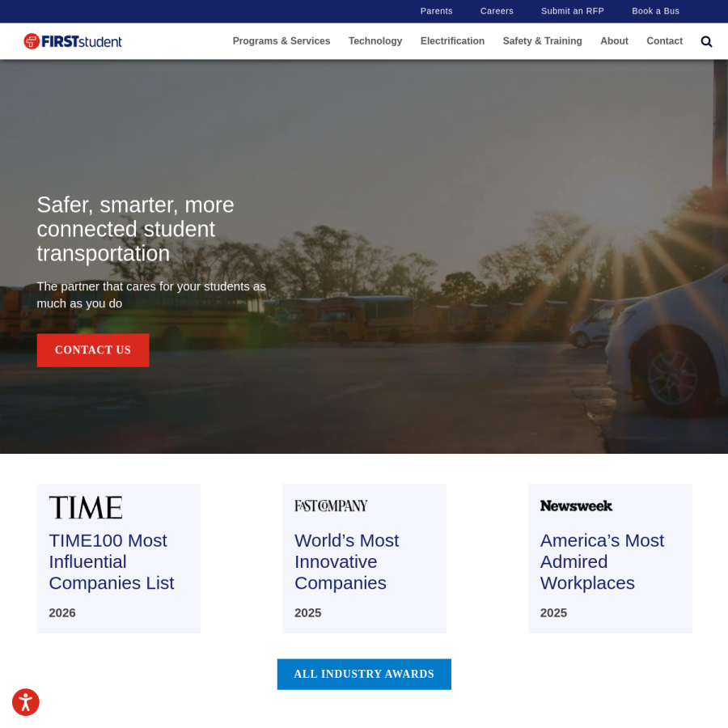Click the hero headline about student transportation
728x728 pixels.
tap(136, 230)
